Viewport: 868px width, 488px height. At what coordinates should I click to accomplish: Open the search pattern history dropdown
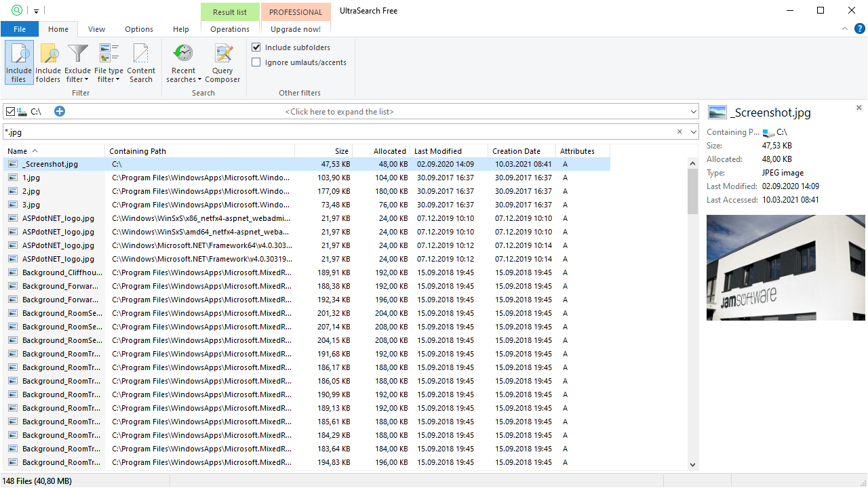click(x=693, y=131)
